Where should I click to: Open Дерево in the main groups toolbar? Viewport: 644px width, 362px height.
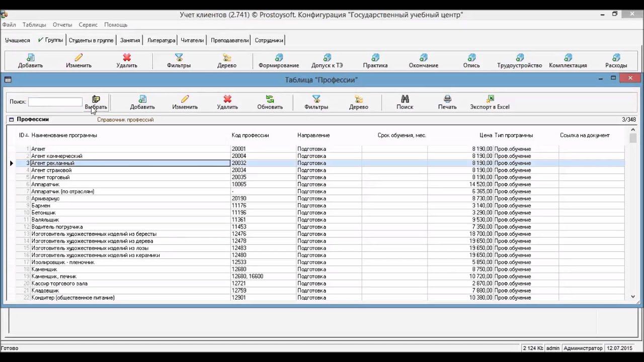227,61
